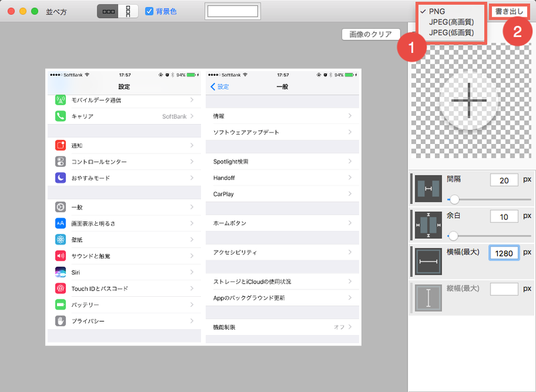Viewport: 536px width, 392px height.
Task: Click the プライバシー hand icon
Action: tap(60, 320)
